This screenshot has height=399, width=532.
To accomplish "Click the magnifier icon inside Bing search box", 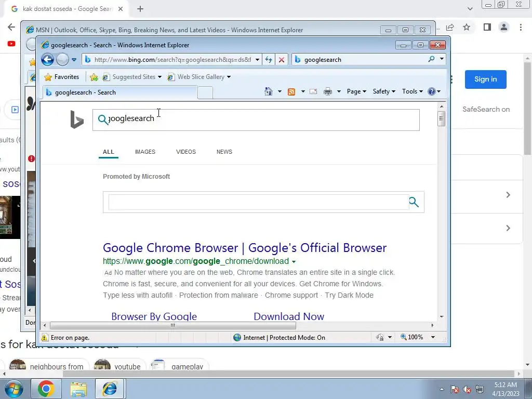I will pos(103,119).
